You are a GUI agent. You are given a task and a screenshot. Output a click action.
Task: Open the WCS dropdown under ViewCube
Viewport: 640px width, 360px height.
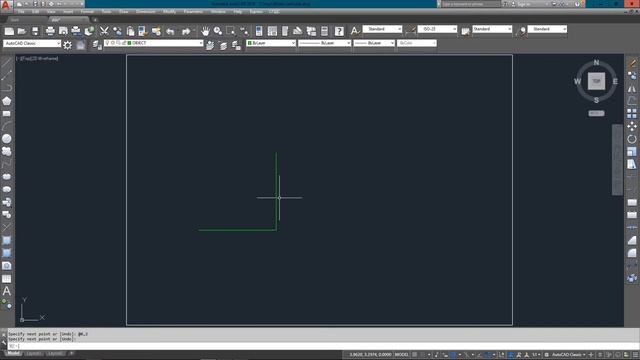click(x=596, y=113)
